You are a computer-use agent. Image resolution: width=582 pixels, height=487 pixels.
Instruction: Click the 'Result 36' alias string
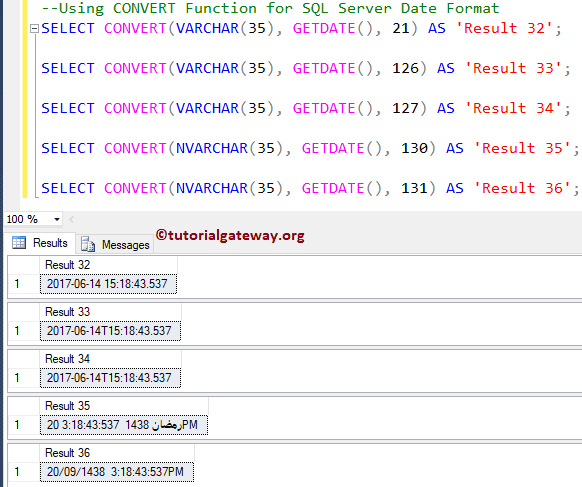point(522,189)
